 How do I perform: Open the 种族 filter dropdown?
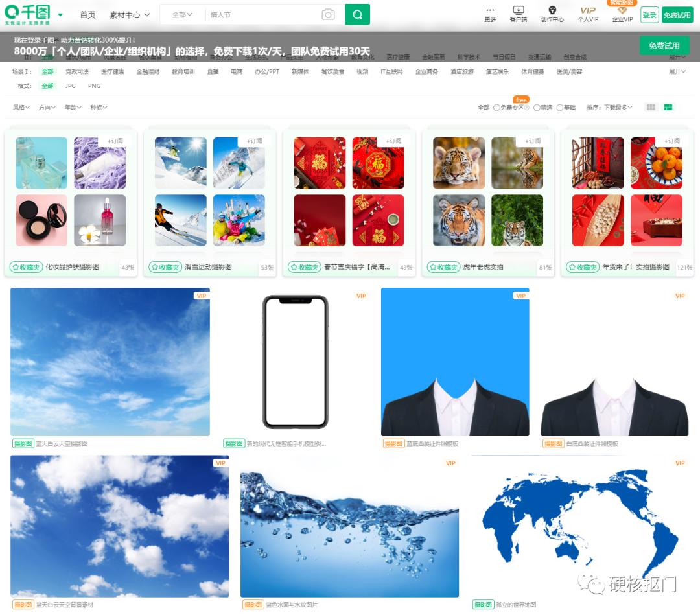point(99,107)
